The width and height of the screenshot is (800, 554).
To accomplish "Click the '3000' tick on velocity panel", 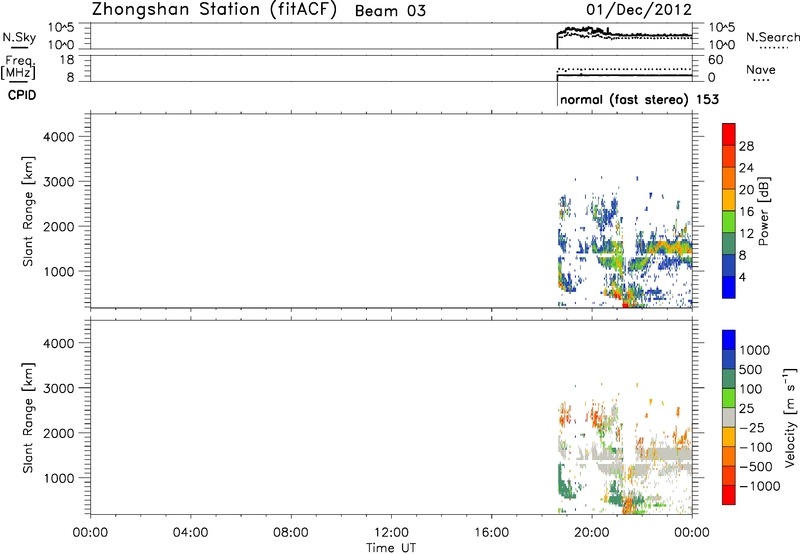I will (59, 388).
